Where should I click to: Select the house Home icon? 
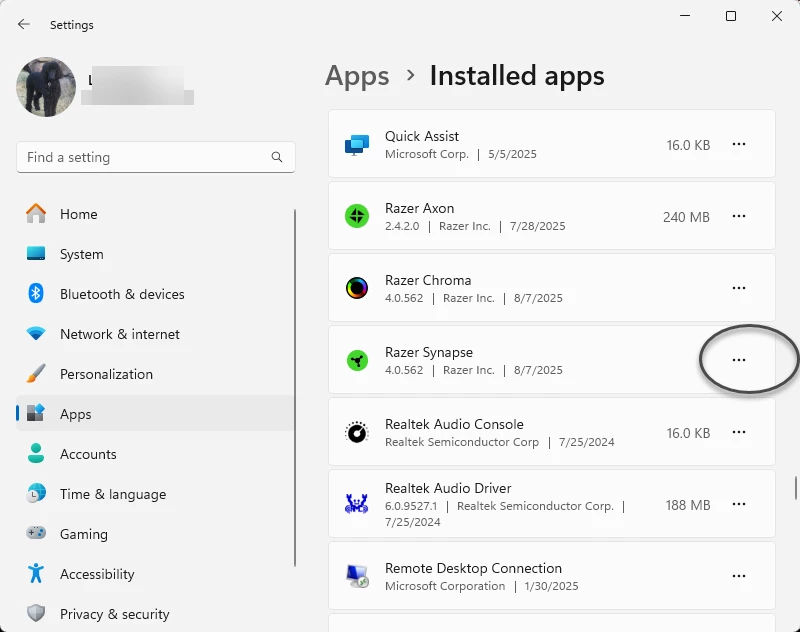(36, 213)
